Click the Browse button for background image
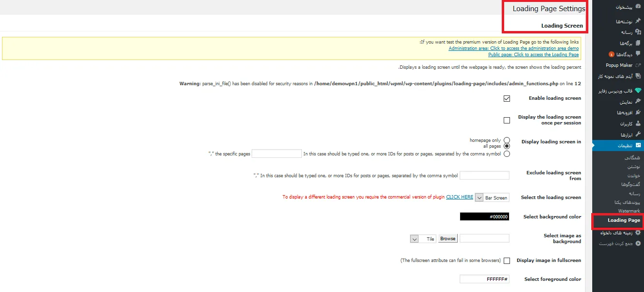 coord(448,239)
